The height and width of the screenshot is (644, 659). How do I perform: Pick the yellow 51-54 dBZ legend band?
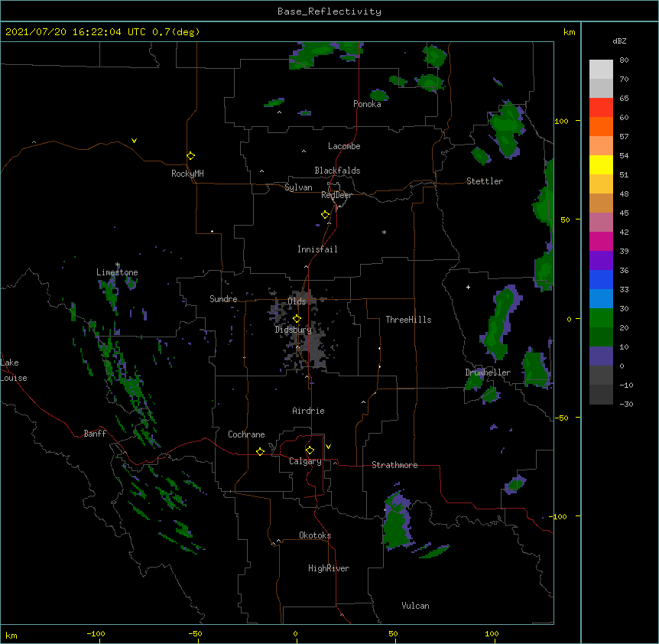[601, 164]
